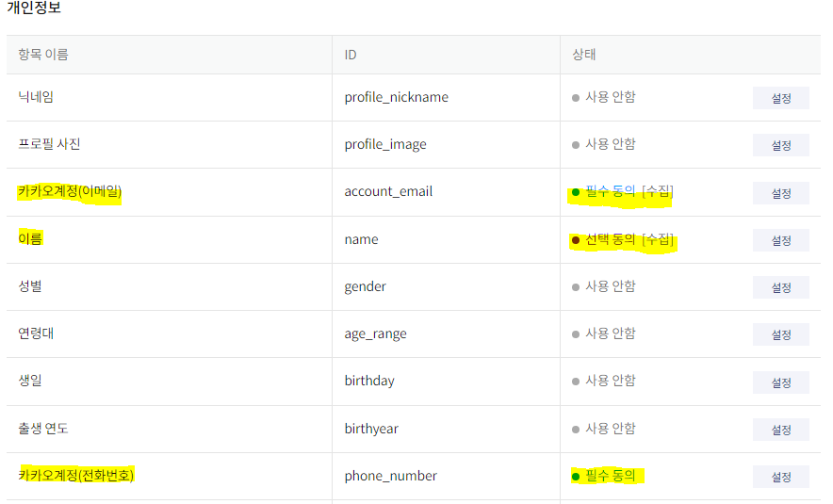Image resolution: width=833 pixels, height=504 pixels.
Task: Select the profile_nickname ID text
Action: [396, 97]
